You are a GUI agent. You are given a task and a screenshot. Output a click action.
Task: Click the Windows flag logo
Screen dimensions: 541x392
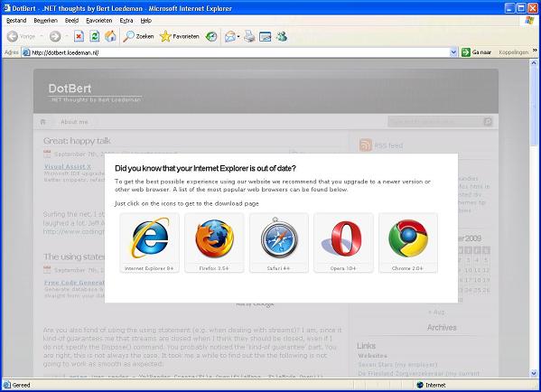pos(529,21)
